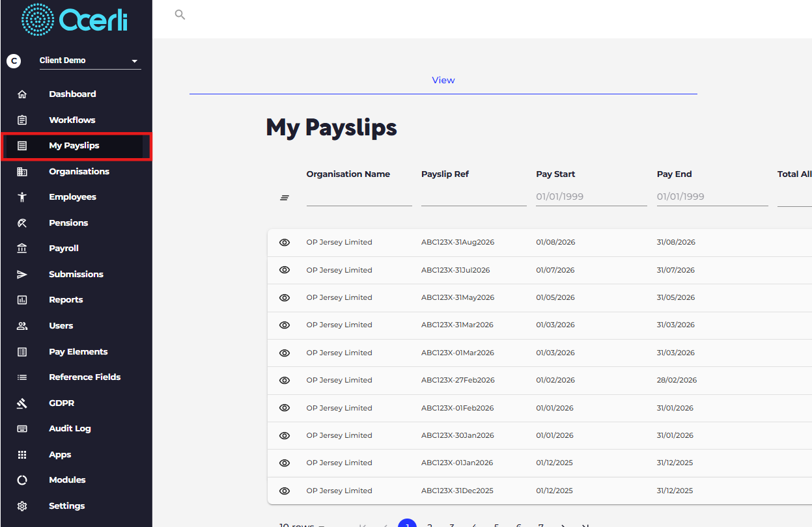Focus the Organisation Name filter field
The width and height of the screenshot is (812, 527).
point(359,196)
